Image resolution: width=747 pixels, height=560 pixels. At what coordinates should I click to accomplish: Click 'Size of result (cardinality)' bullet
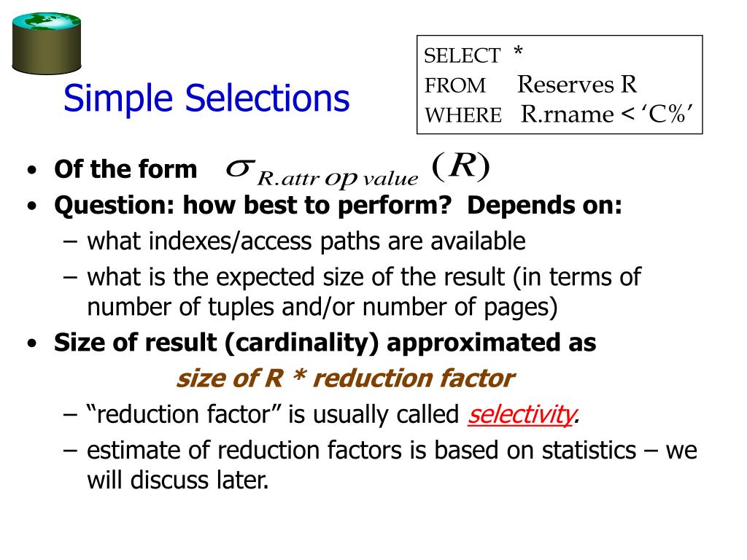(x=325, y=343)
